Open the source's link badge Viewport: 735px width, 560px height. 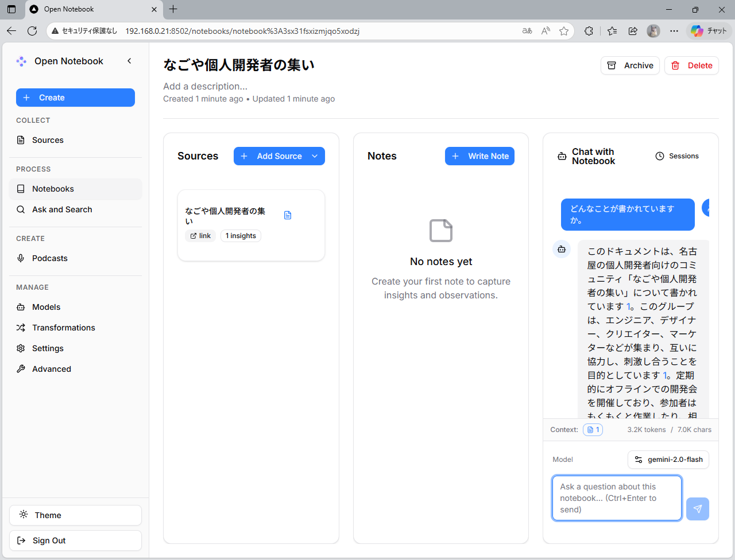pyautogui.click(x=200, y=236)
